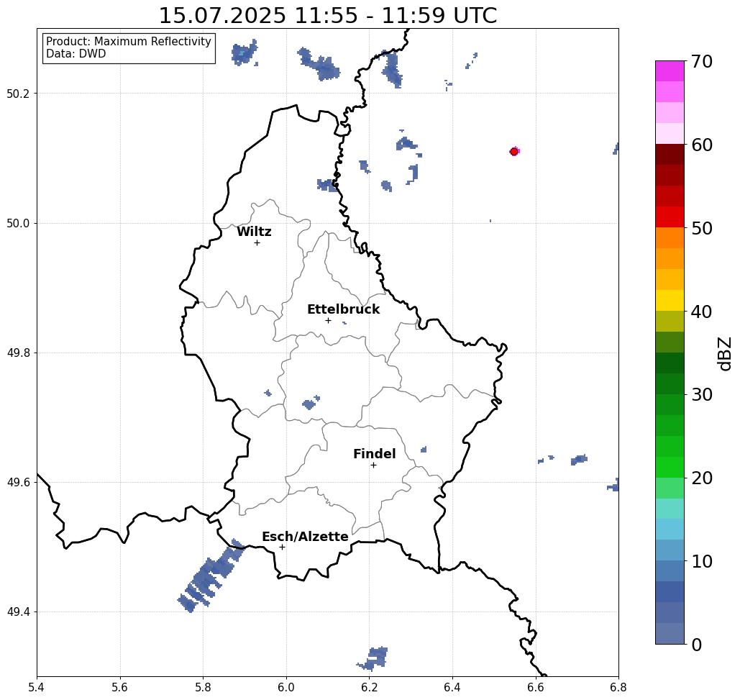Click the longitude label 6.2
The width and height of the screenshot is (740, 700).
coord(369,688)
